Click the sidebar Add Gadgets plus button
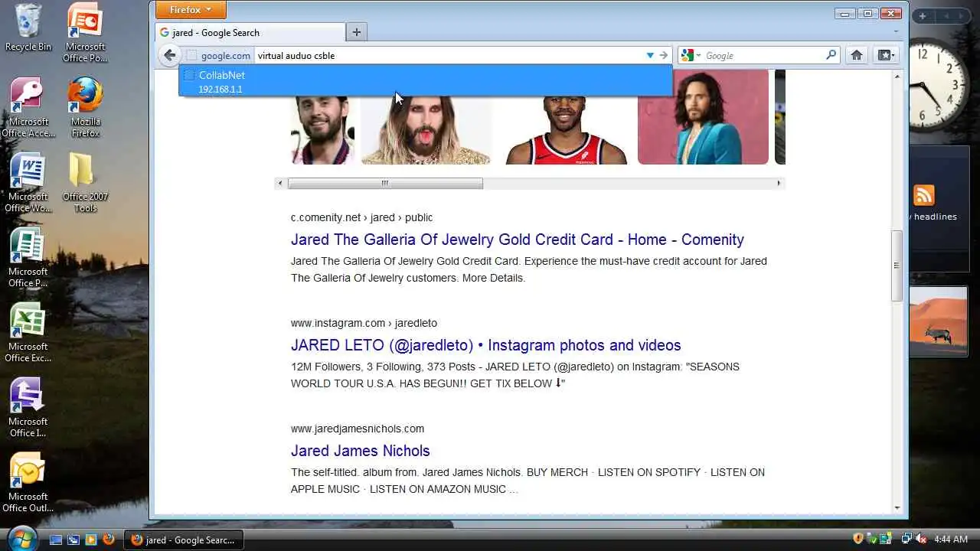 coord(923,16)
